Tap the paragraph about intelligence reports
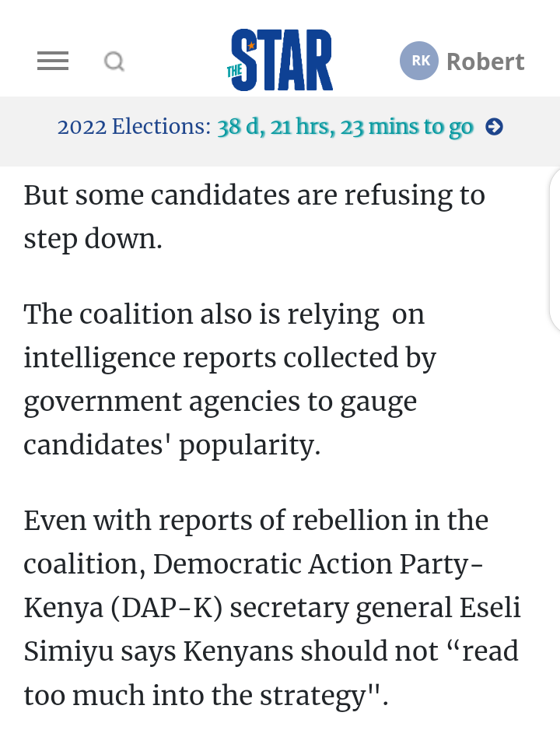 coord(229,380)
